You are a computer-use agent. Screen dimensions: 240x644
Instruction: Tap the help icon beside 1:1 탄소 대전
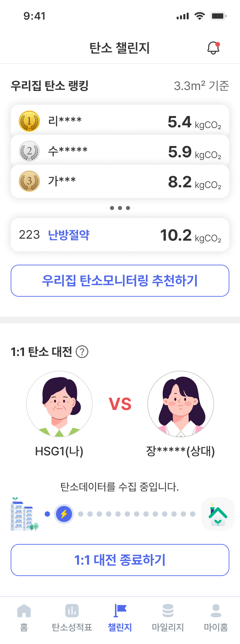82,352
